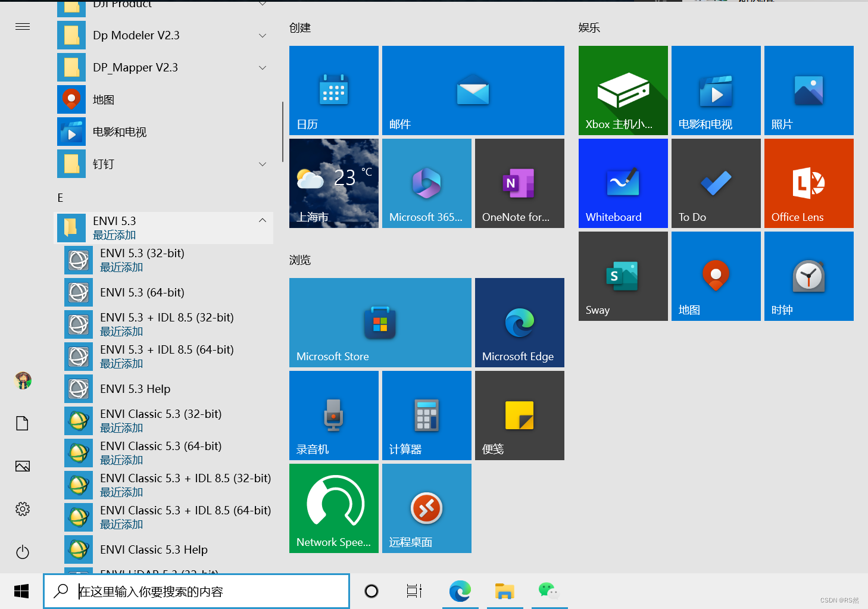Launch ENVI 5.3 (32-bit)

pyautogui.click(x=167, y=260)
